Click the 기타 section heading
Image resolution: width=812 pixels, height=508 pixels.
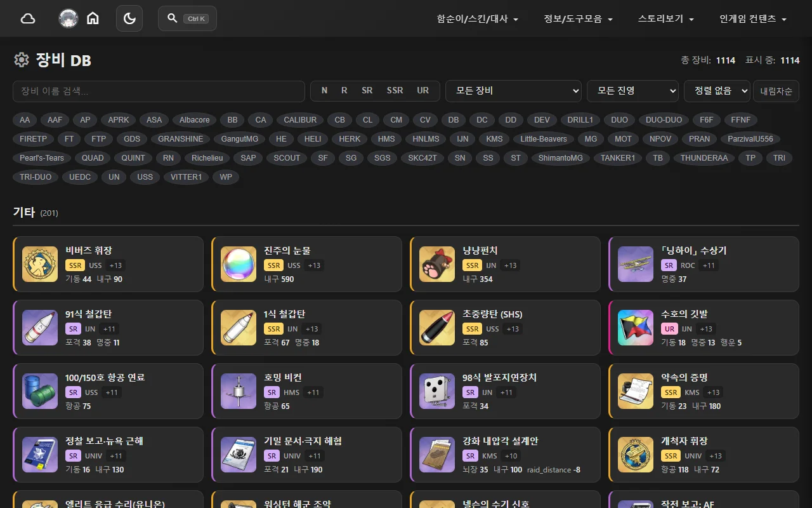tap(24, 212)
